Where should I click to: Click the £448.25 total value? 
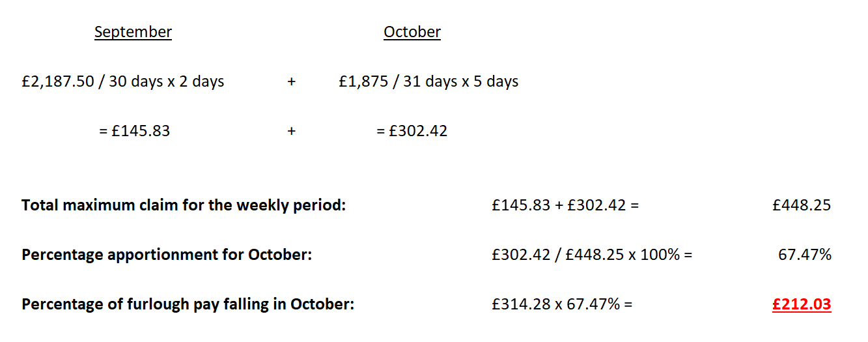pyautogui.click(x=802, y=205)
